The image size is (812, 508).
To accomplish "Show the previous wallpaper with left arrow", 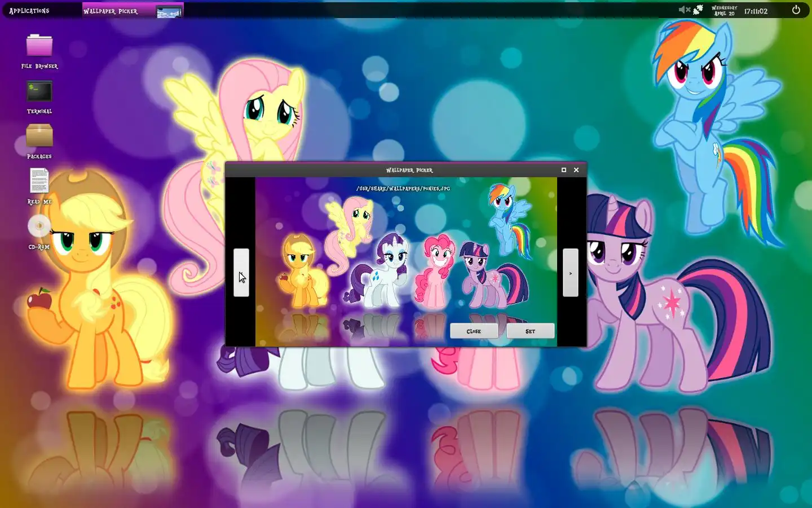I will pyautogui.click(x=241, y=273).
